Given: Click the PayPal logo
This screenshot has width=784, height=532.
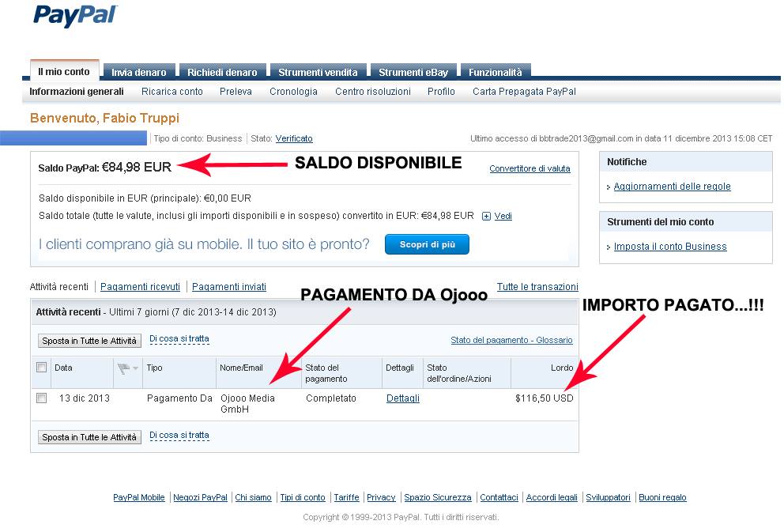Looking at the screenshot, I should pos(75,16).
